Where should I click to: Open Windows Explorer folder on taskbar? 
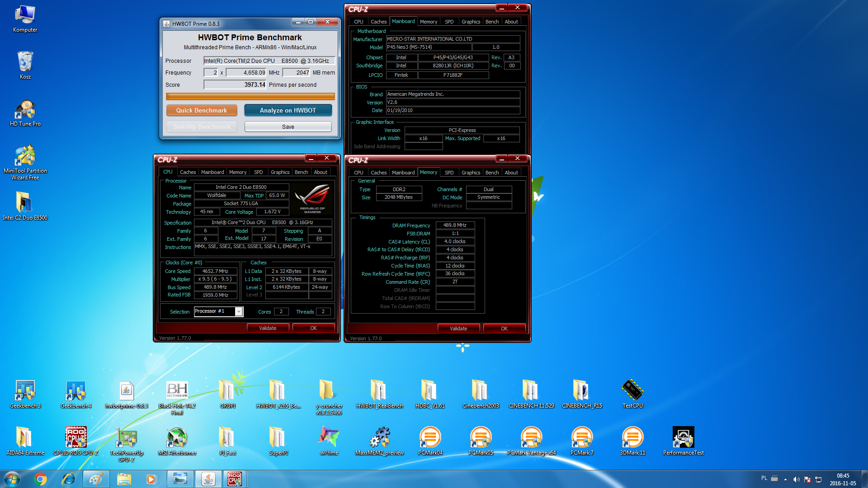(124, 479)
